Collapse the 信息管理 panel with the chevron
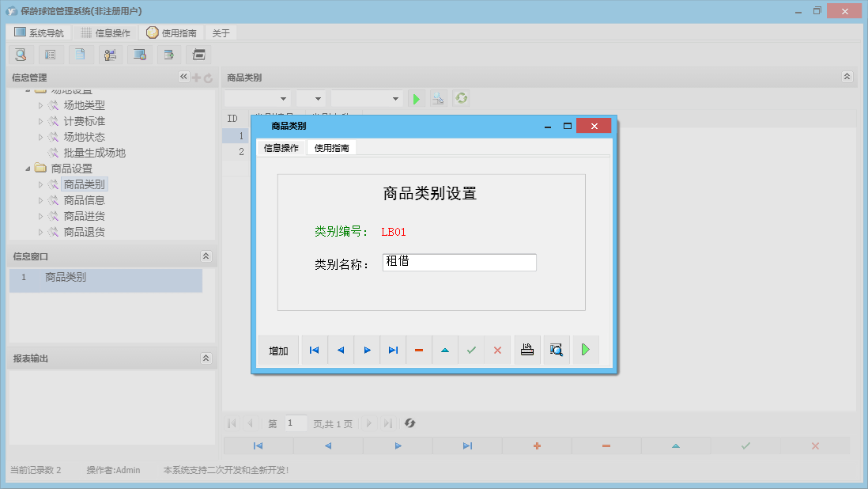 click(x=183, y=77)
